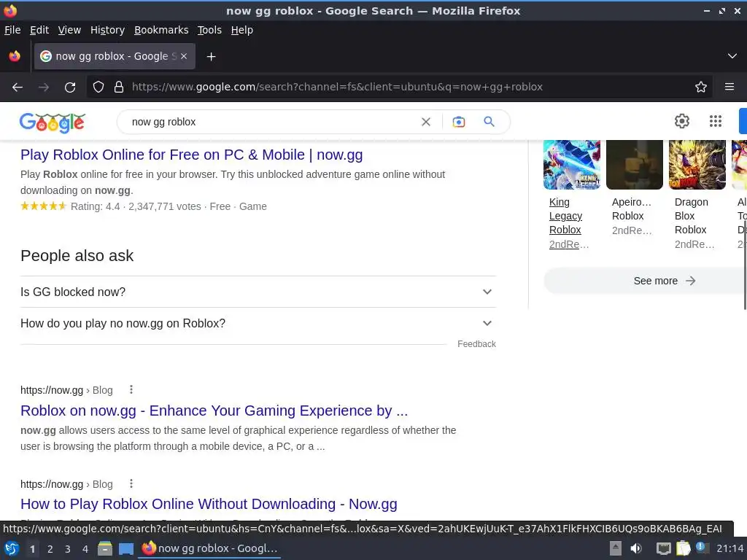This screenshot has width=747, height=560.
Task: Switch to workspace 3 in taskbar
Action: [68, 549]
